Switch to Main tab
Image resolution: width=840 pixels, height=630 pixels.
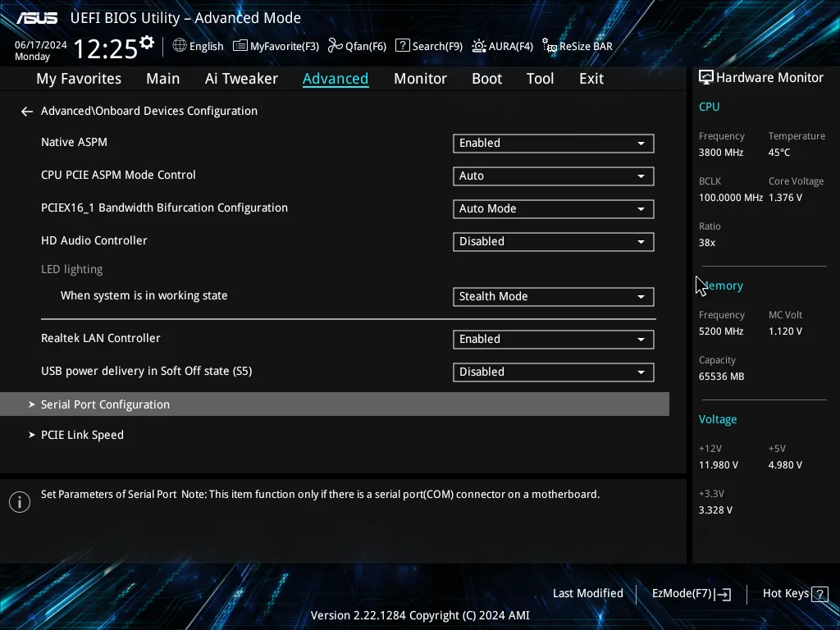[163, 79]
